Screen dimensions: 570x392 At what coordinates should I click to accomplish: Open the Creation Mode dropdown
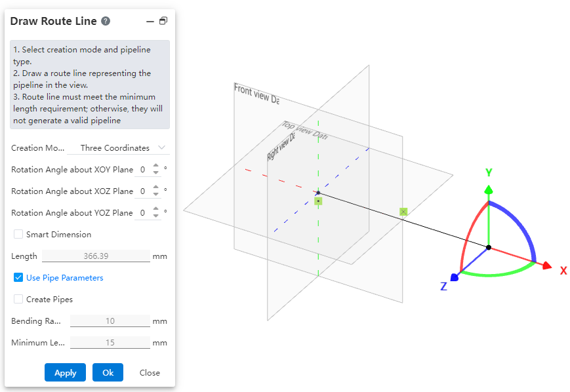click(x=122, y=148)
